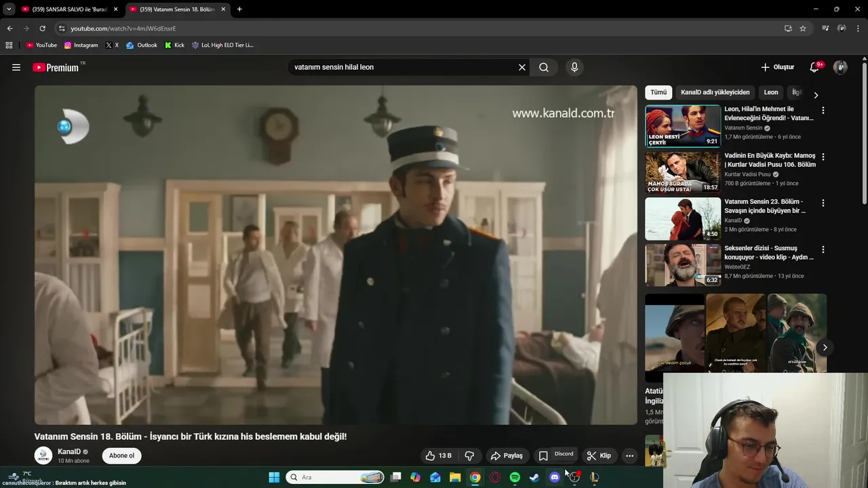This screenshot has width=868, height=488.
Task: Bookmark this page with star icon
Action: tap(803, 28)
